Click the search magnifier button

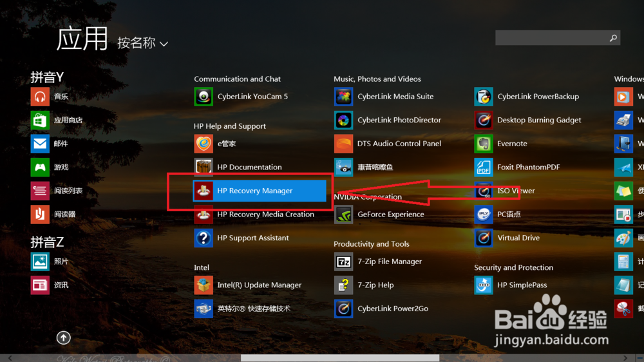pyautogui.click(x=613, y=38)
